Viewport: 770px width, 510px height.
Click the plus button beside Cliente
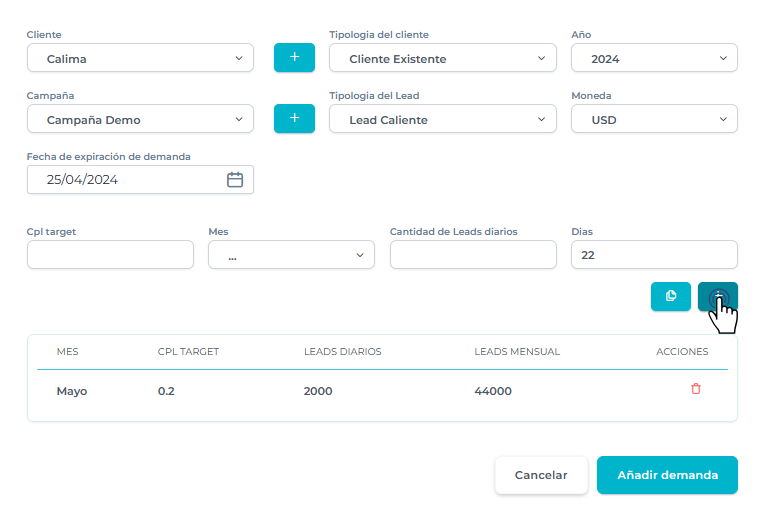pos(294,58)
